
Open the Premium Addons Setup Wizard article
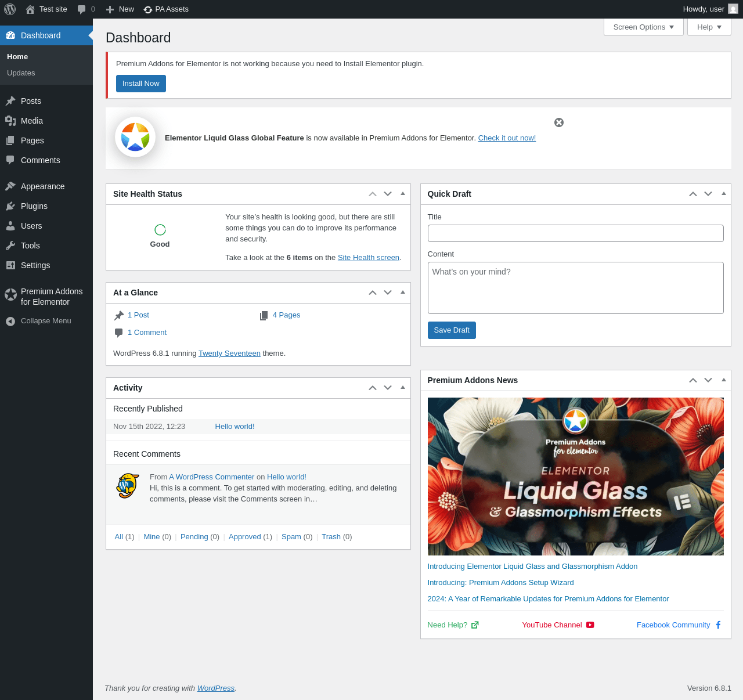tap(500, 583)
